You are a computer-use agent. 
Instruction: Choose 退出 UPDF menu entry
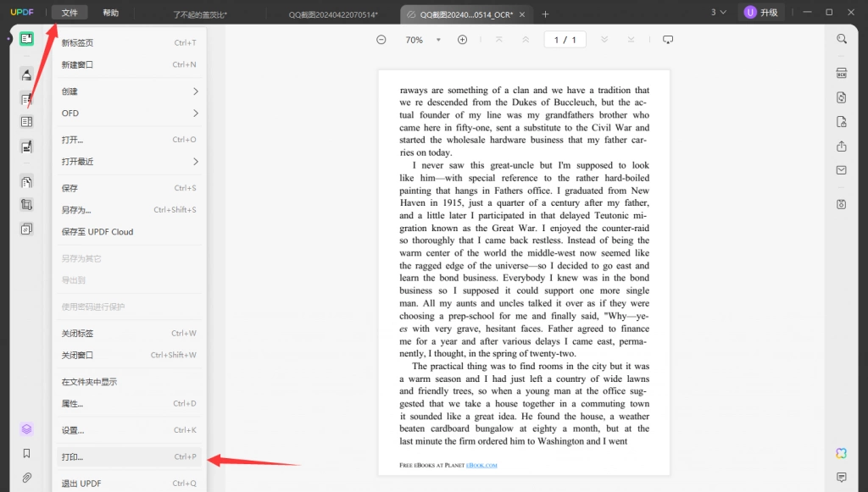129,484
